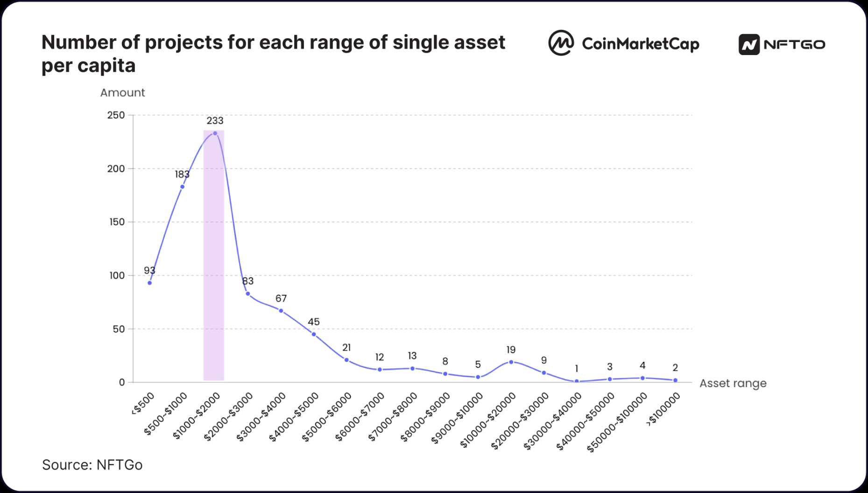The image size is (868, 493).
Task: Select the data point labeled 183
Action: (x=182, y=187)
